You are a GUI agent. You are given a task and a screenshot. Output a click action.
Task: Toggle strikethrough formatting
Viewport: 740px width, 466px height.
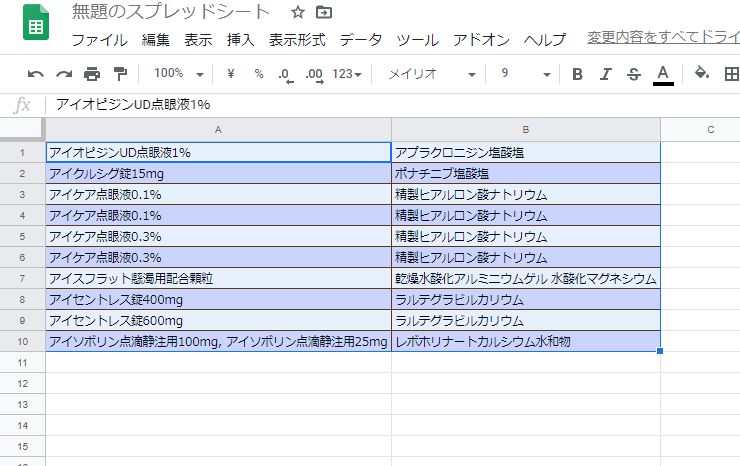point(633,74)
